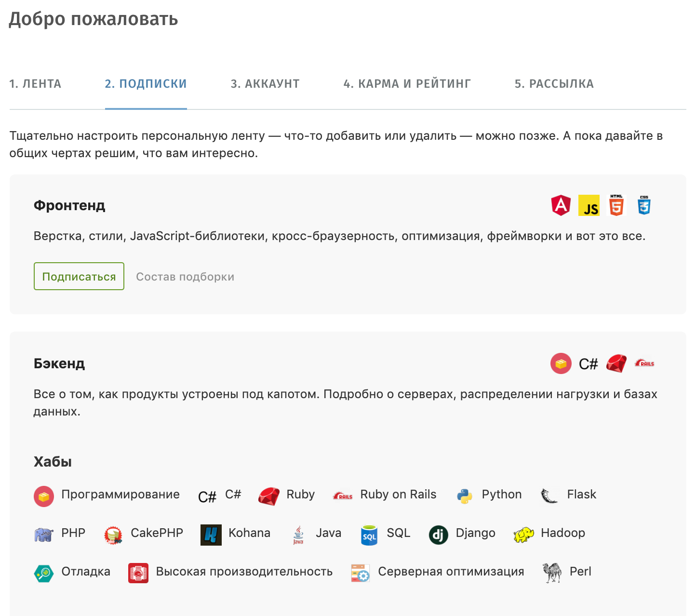Click the Ruby on Rails hub link
696x616 pixels.
[398, 494]
